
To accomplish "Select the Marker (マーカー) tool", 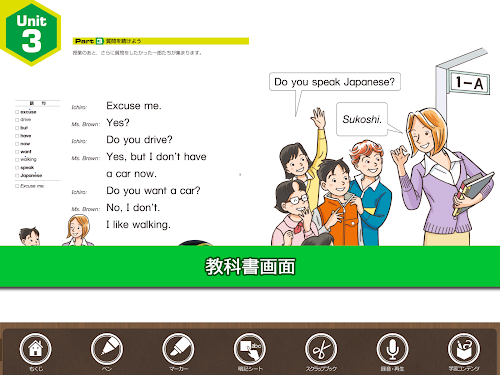I will coord(178,349).
